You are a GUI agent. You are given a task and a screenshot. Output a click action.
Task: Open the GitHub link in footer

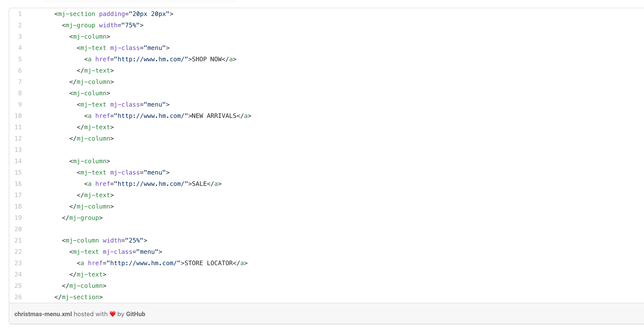pos(136,314)
